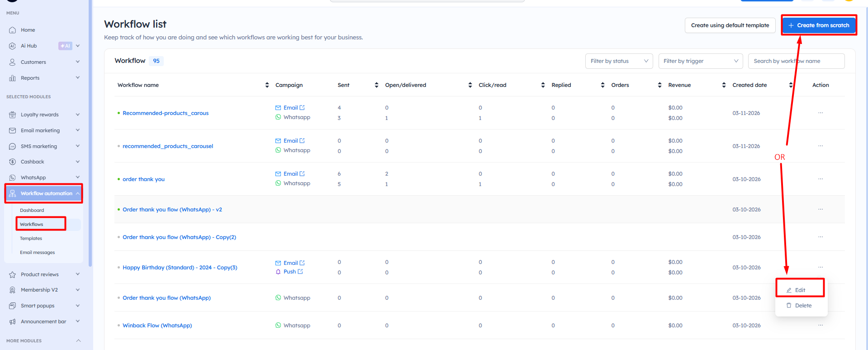
Task: Open three-dot actions for order thank you
Action: 820,179
